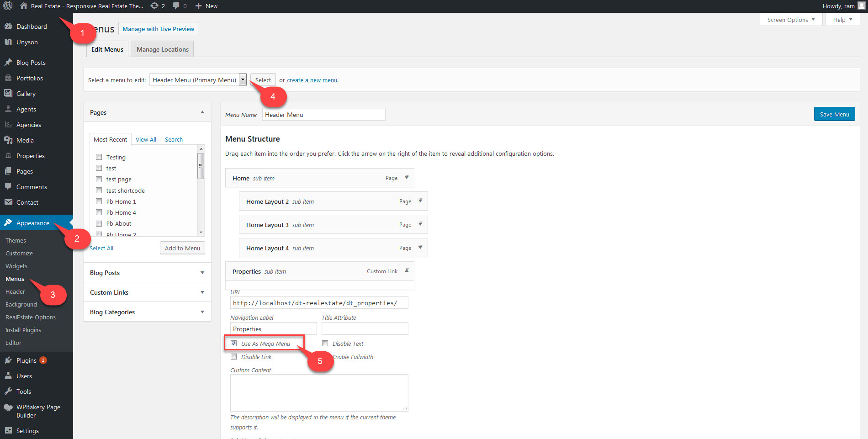The image size is (868, 439).
Task: Open Unyson from the sidebar icon
Action: [8, 42]
